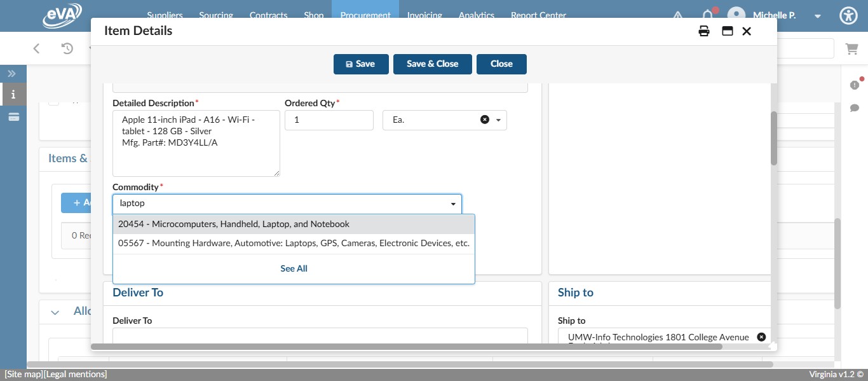Screen dimensions: 868x381
Task: Click the dialog's horizontal scrollbar
Action: (x=407, y=347)
